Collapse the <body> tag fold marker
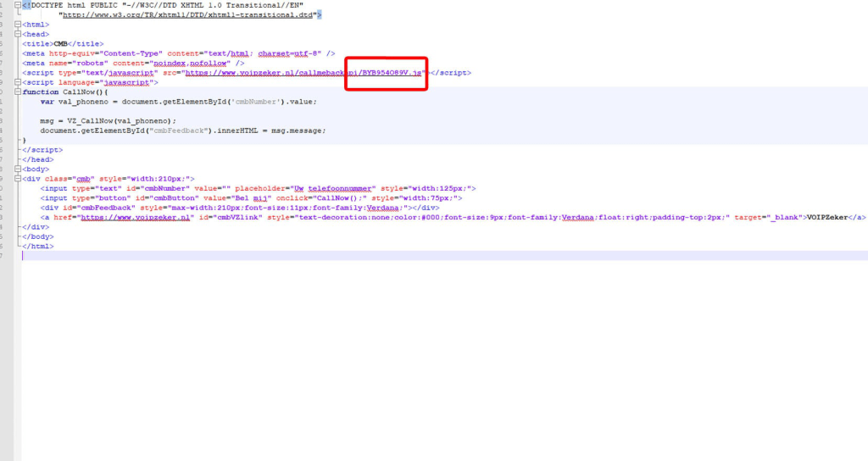The width and height of the screenshot is (868, 461). click(18, 169)
